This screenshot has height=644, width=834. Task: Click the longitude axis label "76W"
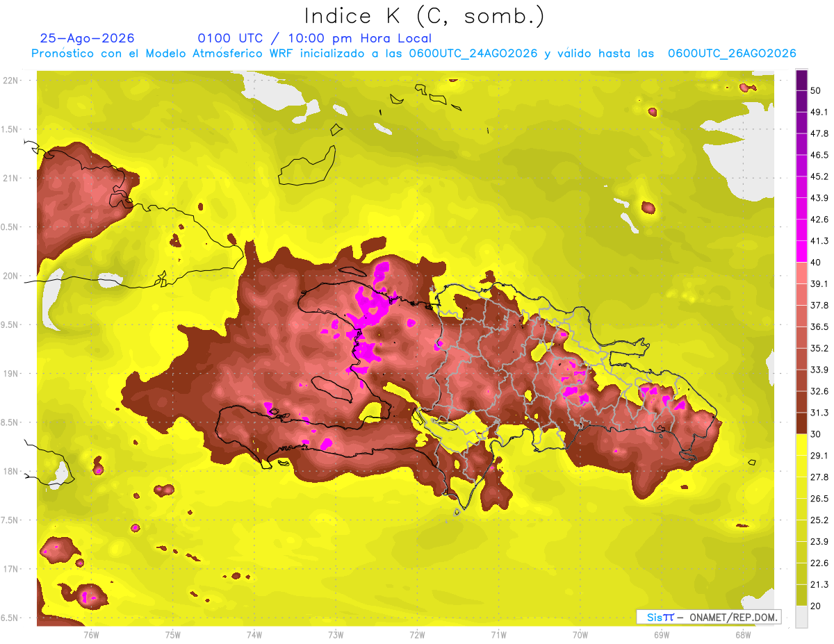coord(91,634)
